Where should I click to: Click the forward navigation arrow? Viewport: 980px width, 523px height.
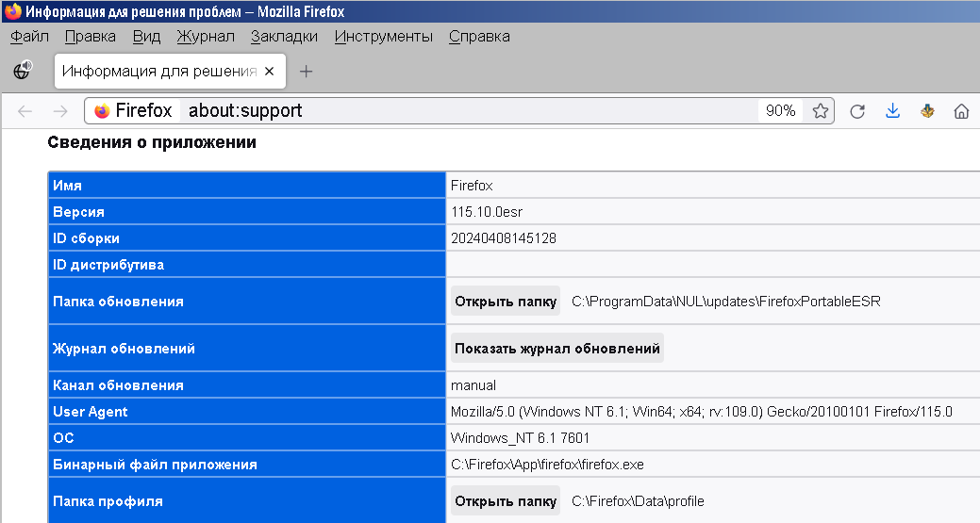click(60, 111)
